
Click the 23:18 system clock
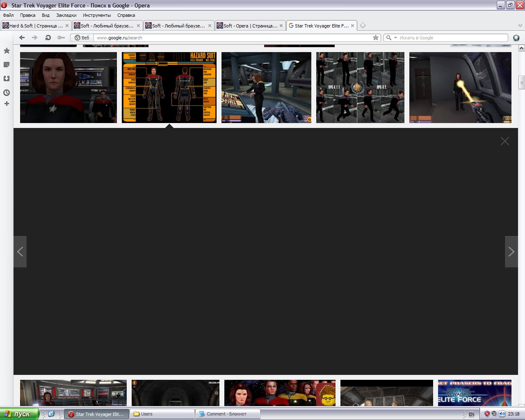tap(514, 414)
